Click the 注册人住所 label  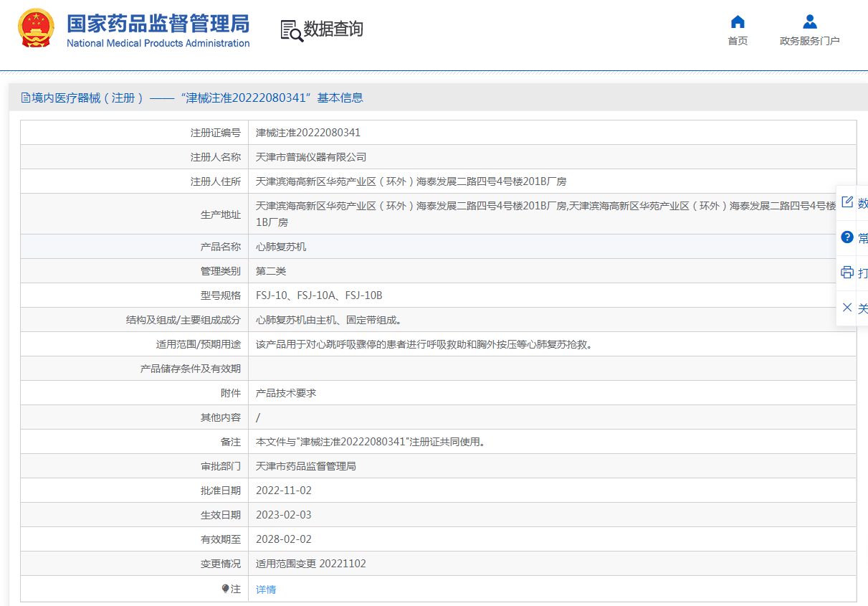coord(216,181)
